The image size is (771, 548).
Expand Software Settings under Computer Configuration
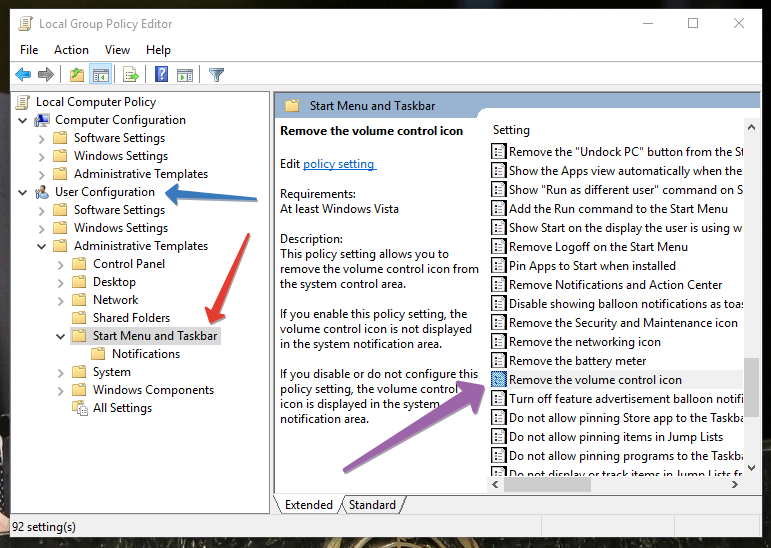42,139
